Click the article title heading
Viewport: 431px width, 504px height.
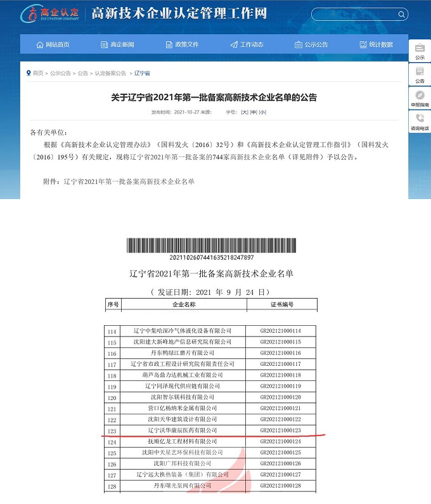pyautogui.click(x=214, y=98)
